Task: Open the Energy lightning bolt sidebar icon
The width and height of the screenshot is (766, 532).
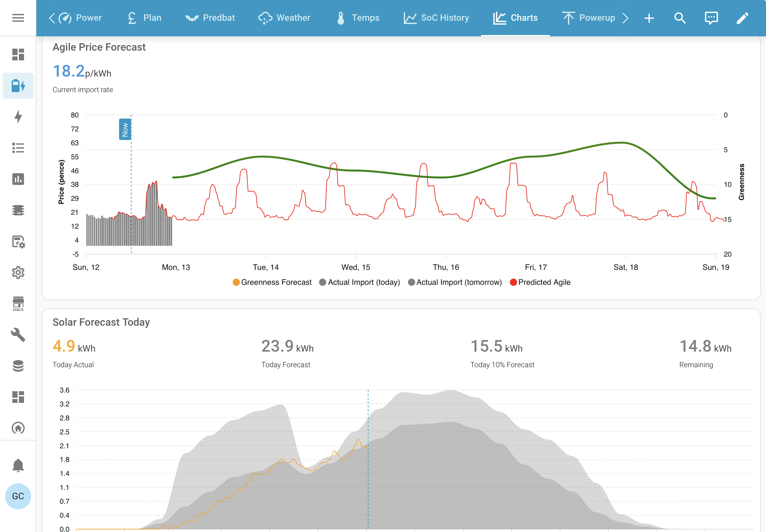Action: click(x=18, y=117)
